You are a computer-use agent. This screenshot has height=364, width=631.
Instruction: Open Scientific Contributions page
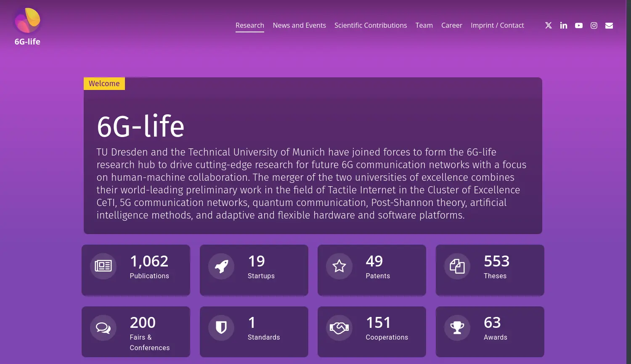pyautogui.click(x=371, y=26)
